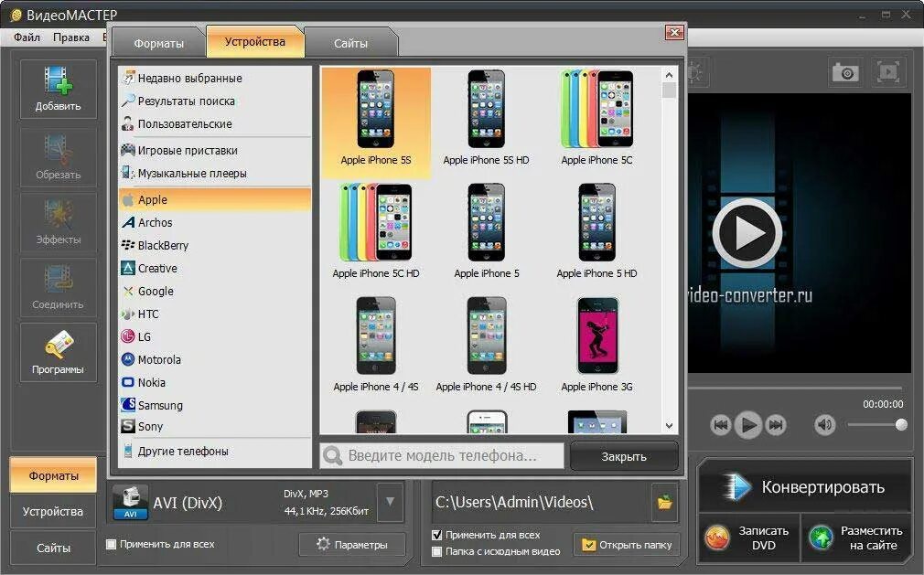This screenshot has height=575, width=924.
Task: Select the Google brand entry
Action: (x=214, y=292)
